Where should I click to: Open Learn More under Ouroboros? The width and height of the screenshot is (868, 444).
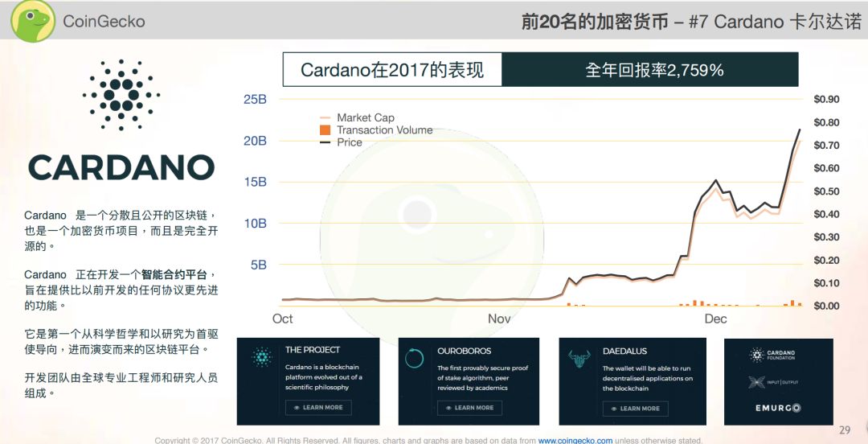[469, 408]
